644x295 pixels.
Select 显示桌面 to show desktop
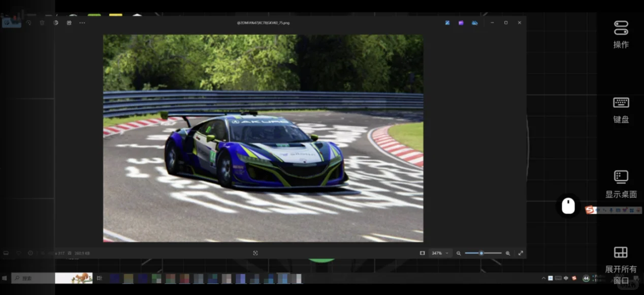pos(621,184)
